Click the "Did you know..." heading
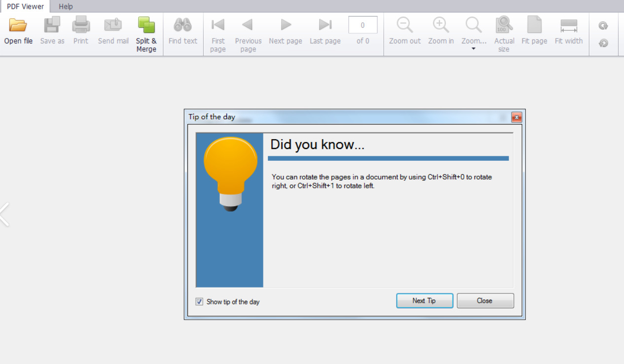 coord(317,145)
